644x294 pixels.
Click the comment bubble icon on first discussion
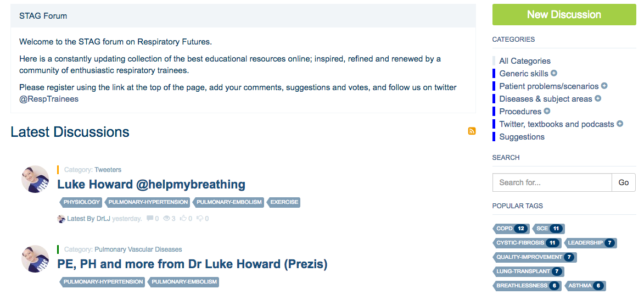(x=150, y=219)
